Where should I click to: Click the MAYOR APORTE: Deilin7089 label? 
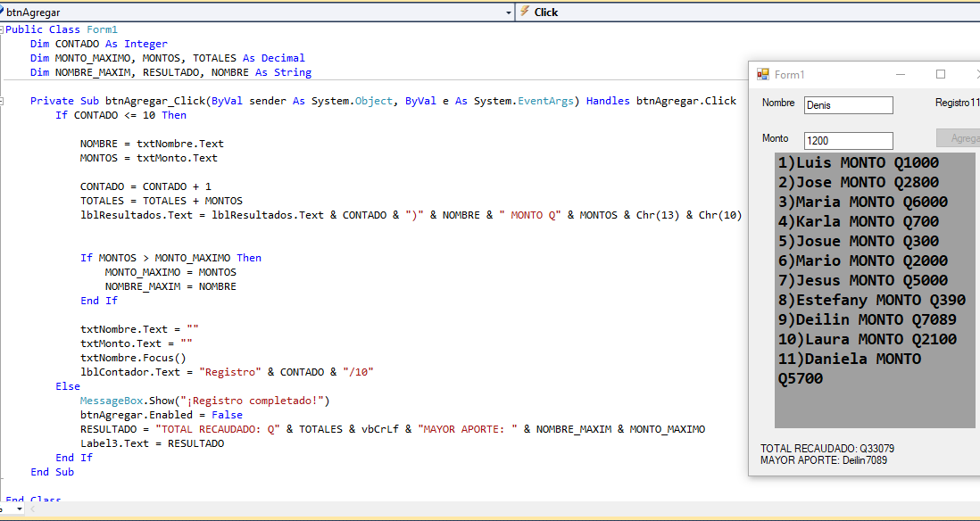823,460
